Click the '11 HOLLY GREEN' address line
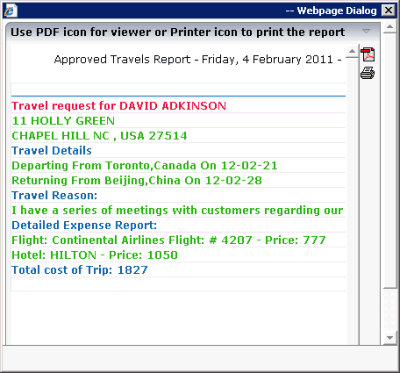 tap(63, 121)
